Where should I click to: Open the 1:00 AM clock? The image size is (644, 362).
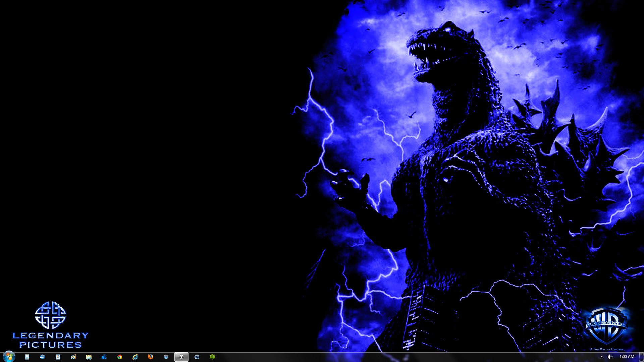[x=627, y=357]
